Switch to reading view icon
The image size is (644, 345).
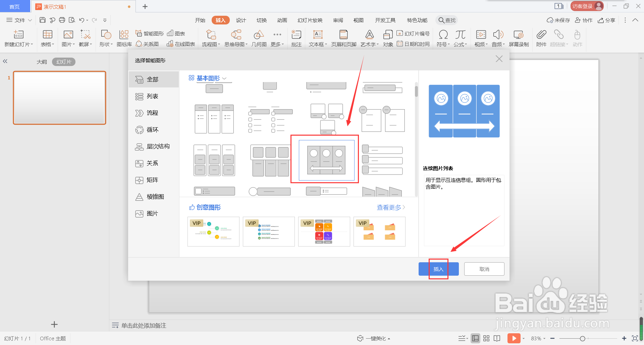click(497, 338)
